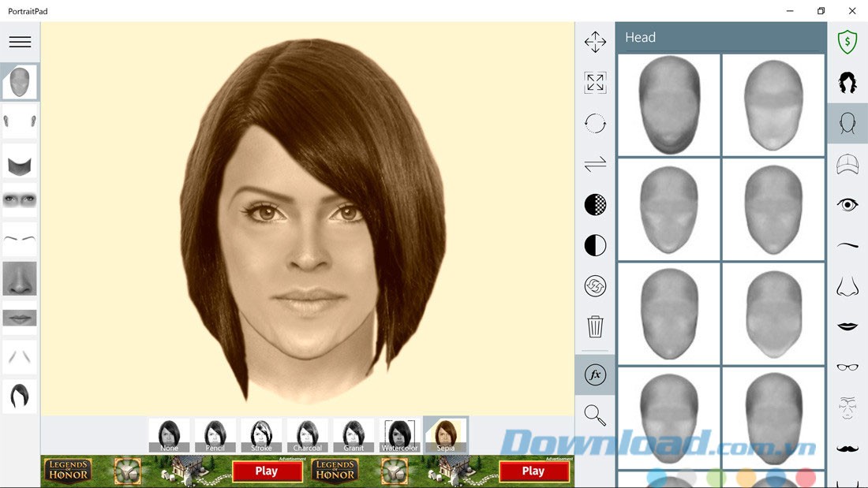Apply the Pencil effect
The height and width of the screenshot is (488, 868).
point(215,435)
